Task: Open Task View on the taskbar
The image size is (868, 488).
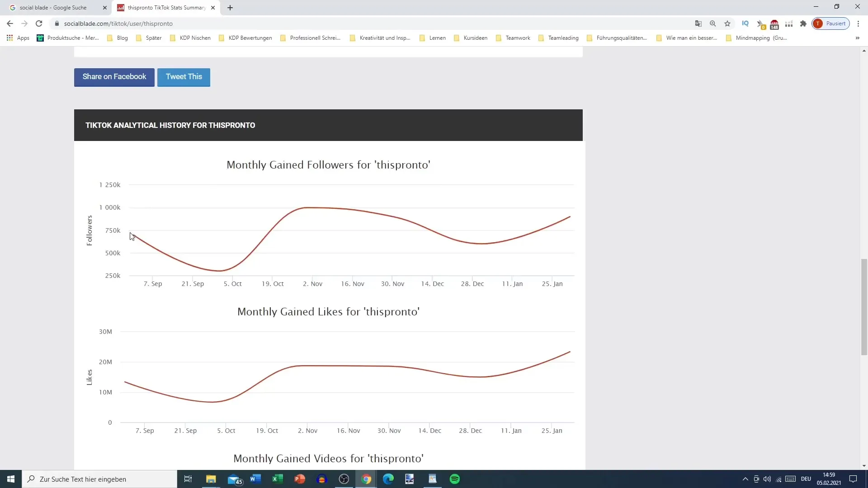Action: pos(188,479)
